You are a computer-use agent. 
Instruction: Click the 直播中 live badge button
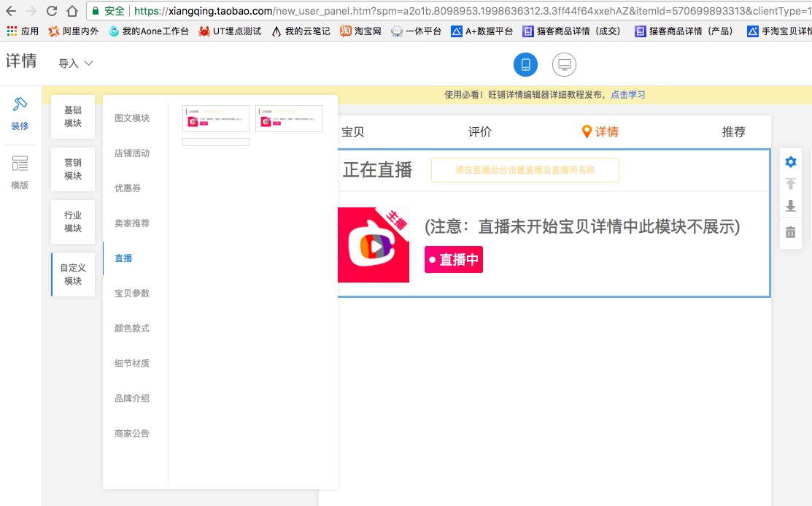453,259
